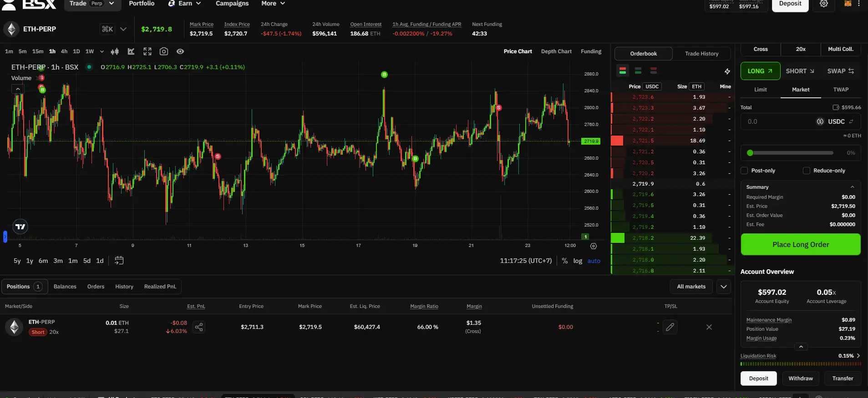This screenshot has width=868, height=398.
Task: Open the chart candlestick style icon
Action: pos(115,51)
